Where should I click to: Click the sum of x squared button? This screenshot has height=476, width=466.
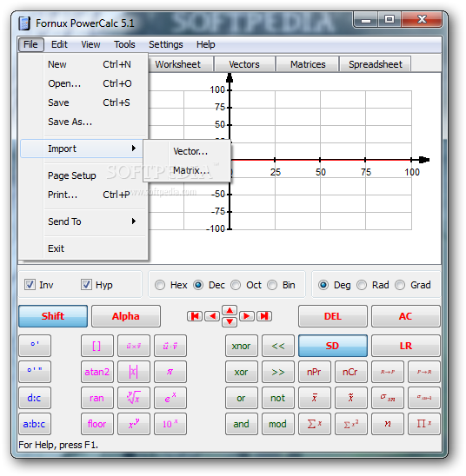[351, 424]
